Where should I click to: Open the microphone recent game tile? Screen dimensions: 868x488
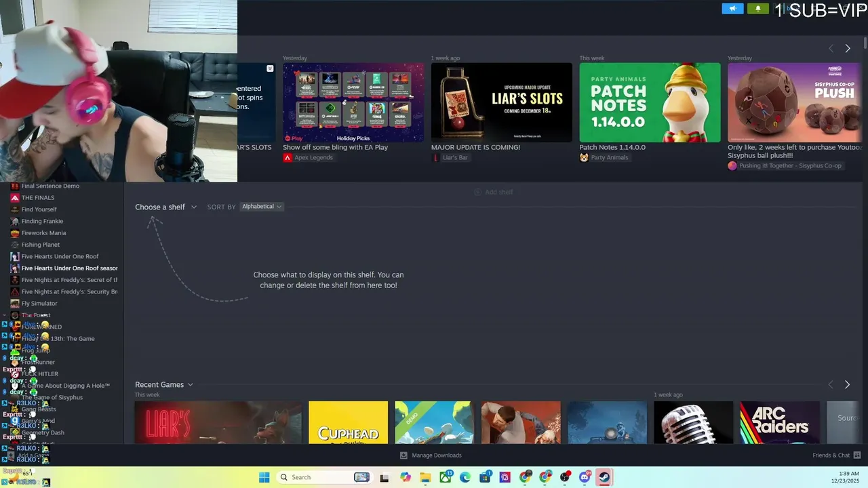tap(693, 422)
